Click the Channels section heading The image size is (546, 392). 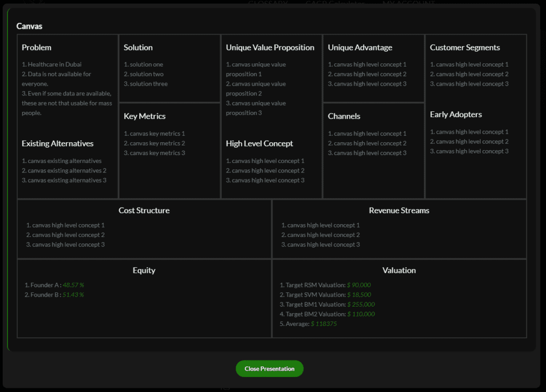point(344,116)
